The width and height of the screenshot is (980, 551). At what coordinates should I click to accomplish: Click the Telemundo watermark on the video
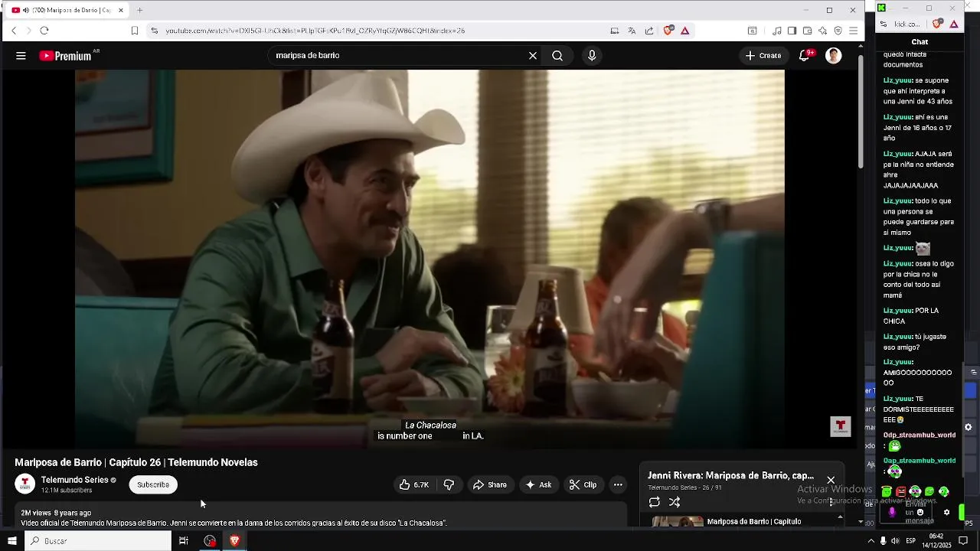pyautogui.click(x=841, y=426)
